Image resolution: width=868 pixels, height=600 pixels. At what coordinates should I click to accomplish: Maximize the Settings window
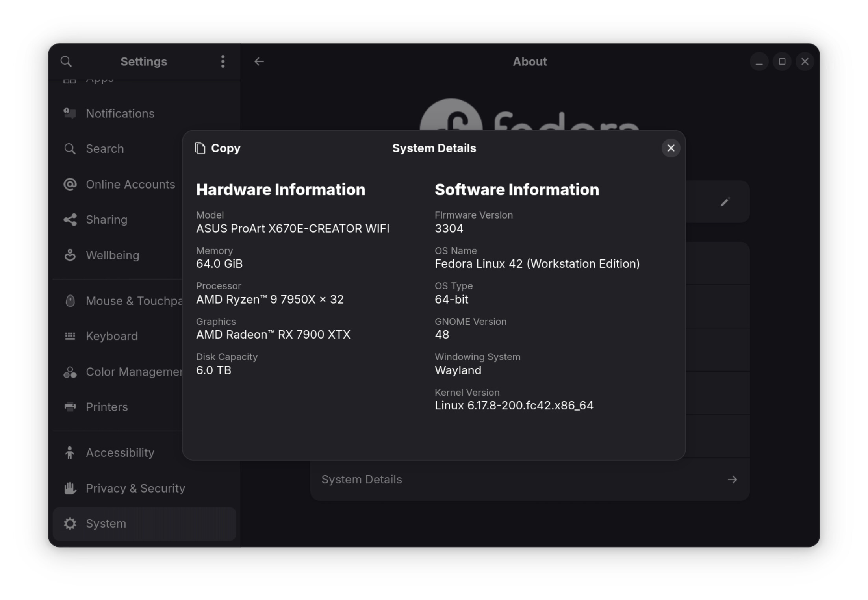tap(782, 61)
